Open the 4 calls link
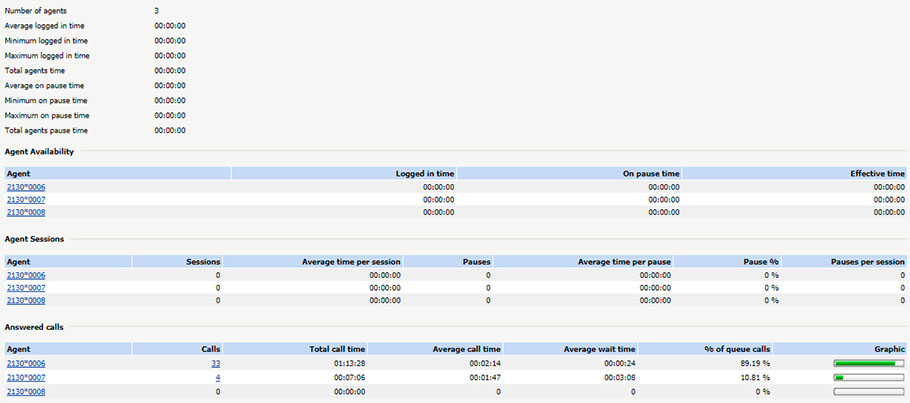 (217, 378)
